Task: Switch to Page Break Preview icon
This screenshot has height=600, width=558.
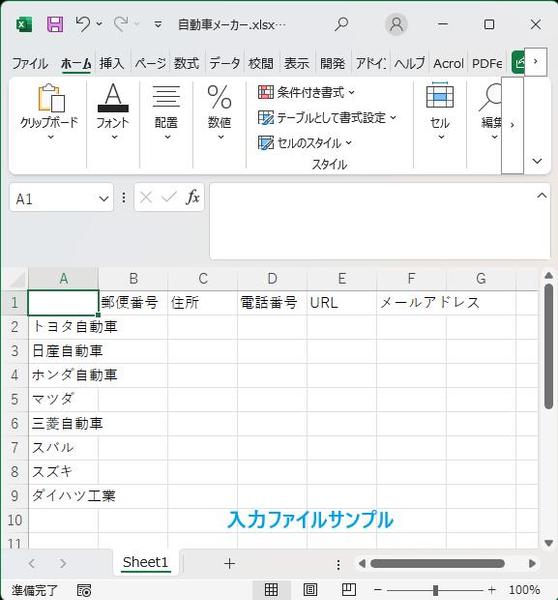Action: pos(349,590)
